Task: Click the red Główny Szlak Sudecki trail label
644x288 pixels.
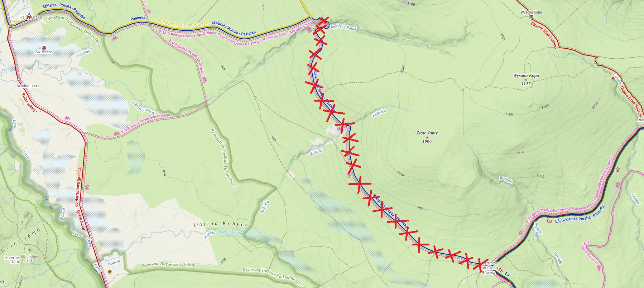Action: pyautogui.click(x=544, y=35)
